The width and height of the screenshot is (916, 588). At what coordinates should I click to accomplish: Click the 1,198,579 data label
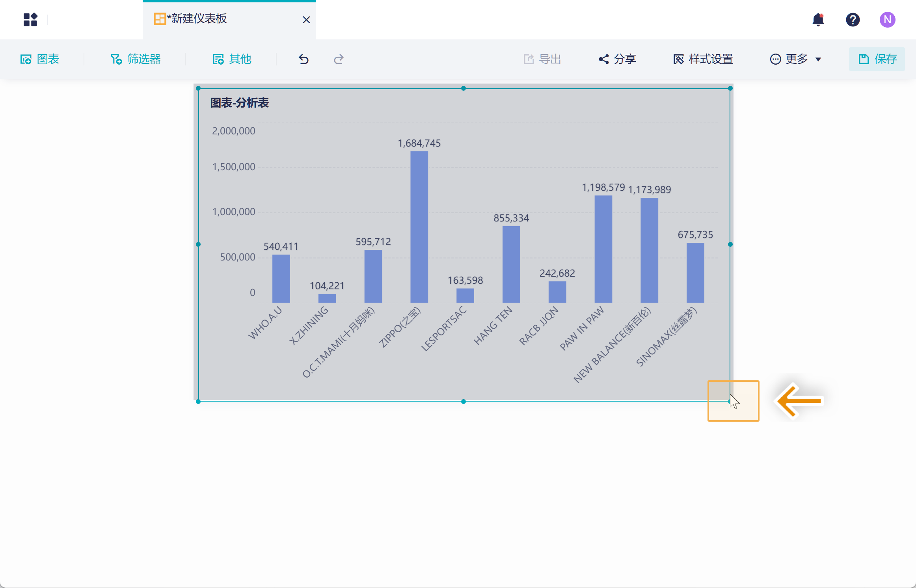click(603, 188)
